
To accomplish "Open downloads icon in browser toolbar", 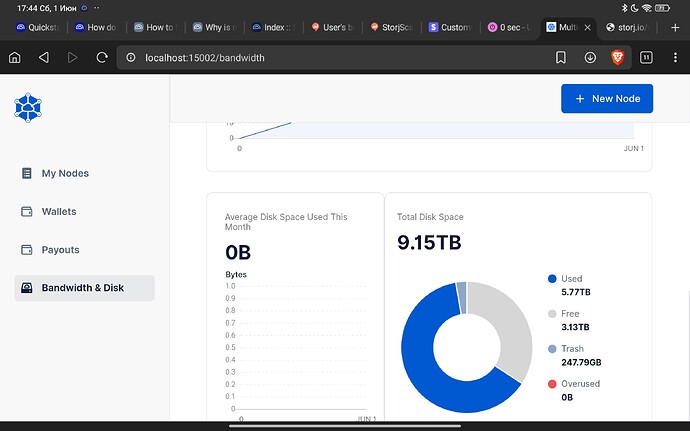I will pyautogui.click(x=591, y=58).
